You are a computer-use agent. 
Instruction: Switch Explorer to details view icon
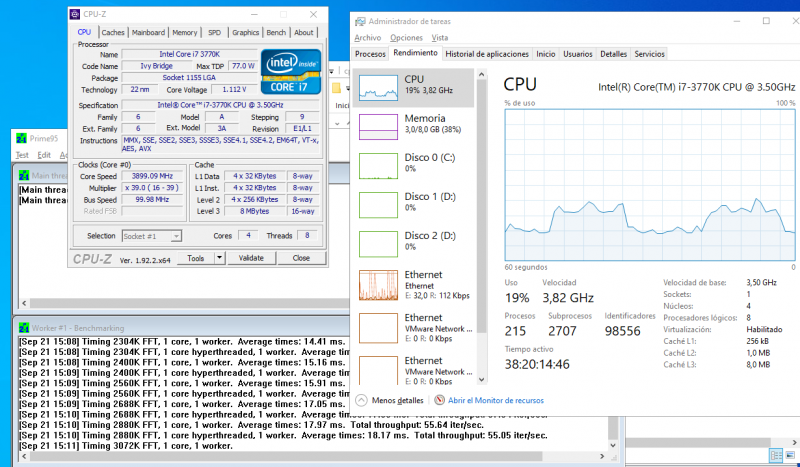776,455
